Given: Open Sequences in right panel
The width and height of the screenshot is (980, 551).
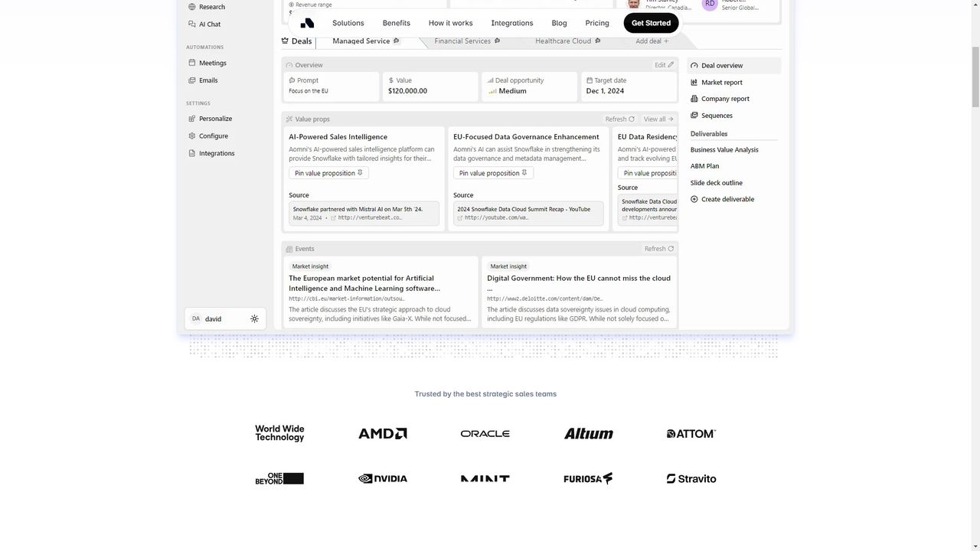Looking at the screenshot, I should point(711,116).
